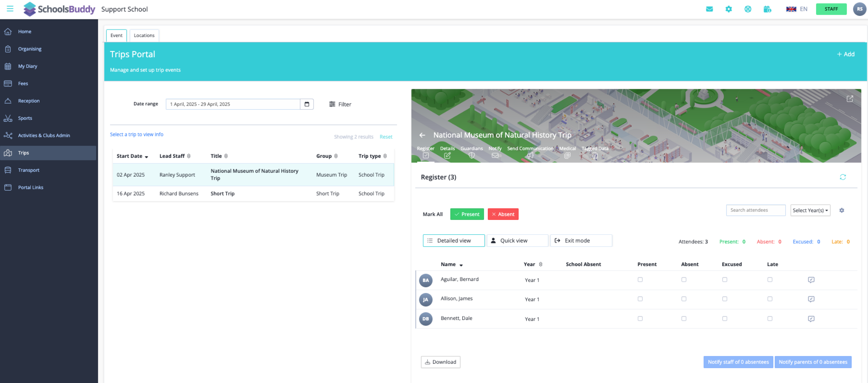Mark Allison, James as Late
868x383 pixels.
[770, 299]
